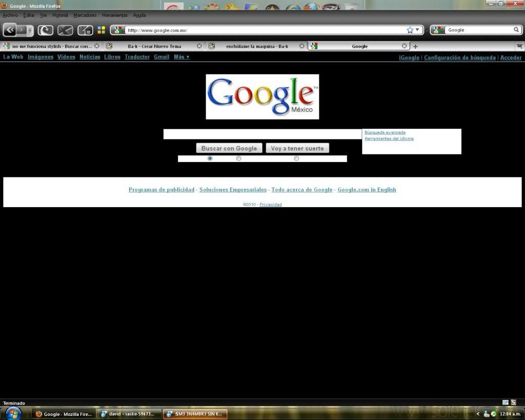
Task: Click the Google site favicon in address bar
Action: point(117,30)
